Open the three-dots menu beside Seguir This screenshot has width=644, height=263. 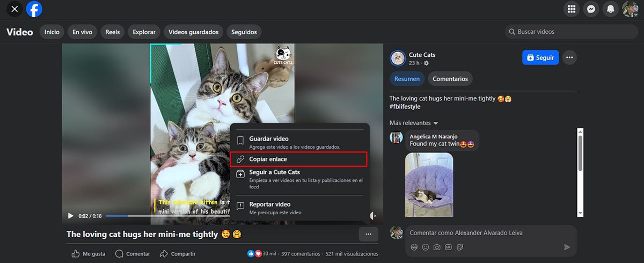click(x=569, y=57)
